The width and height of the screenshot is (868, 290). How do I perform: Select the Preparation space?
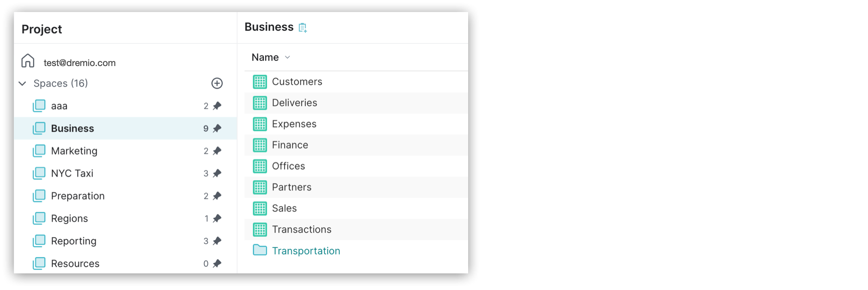[x=77, y=196]
